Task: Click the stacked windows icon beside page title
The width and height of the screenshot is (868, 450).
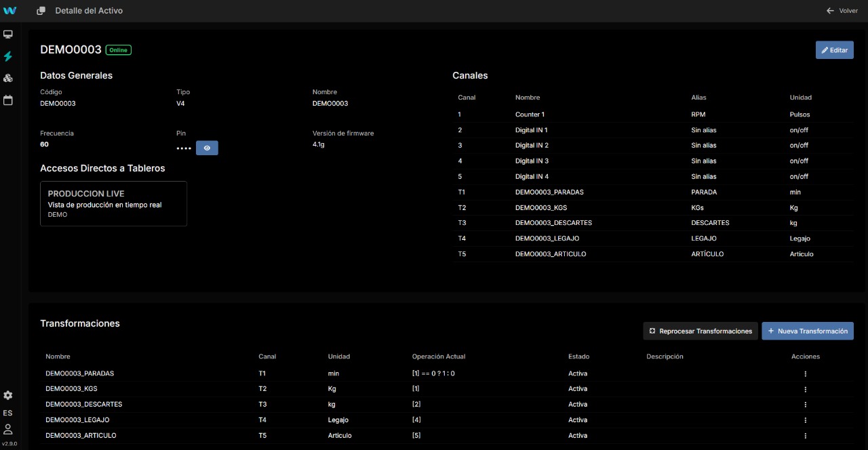Action: tap(41, 11)
